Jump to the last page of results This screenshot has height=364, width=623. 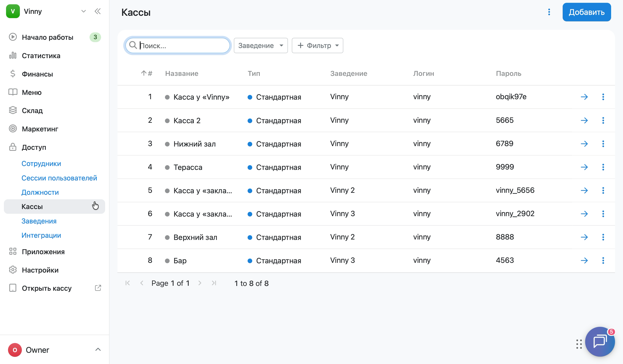click(214, 283)
